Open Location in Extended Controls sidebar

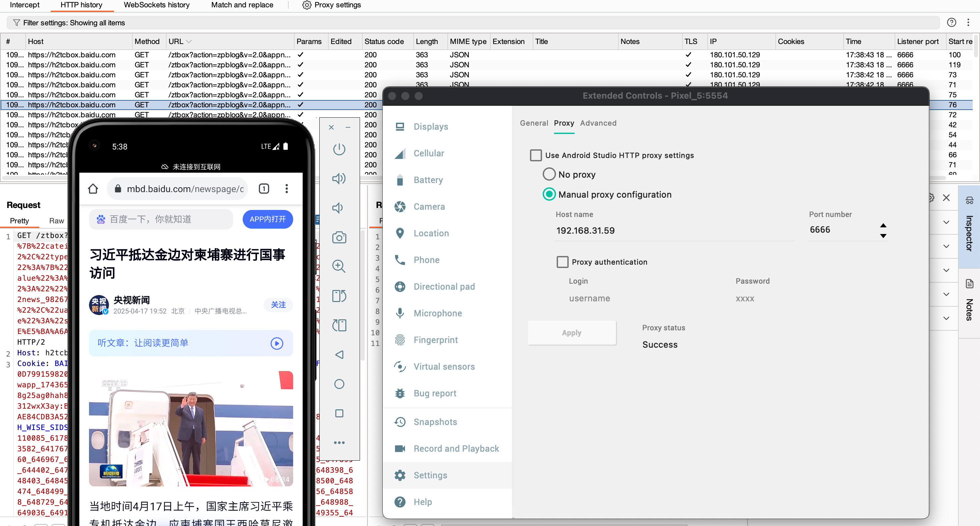(431, 234)
